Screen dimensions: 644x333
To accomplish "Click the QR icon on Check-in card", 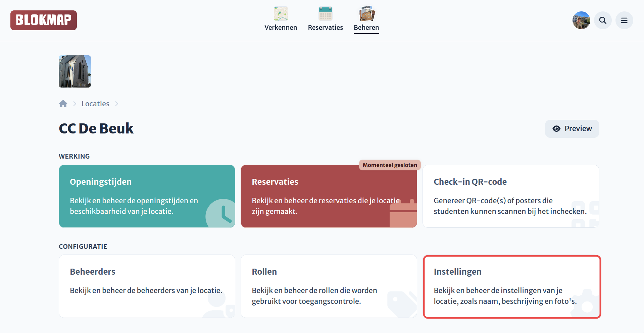I will [x=585, y=214].
